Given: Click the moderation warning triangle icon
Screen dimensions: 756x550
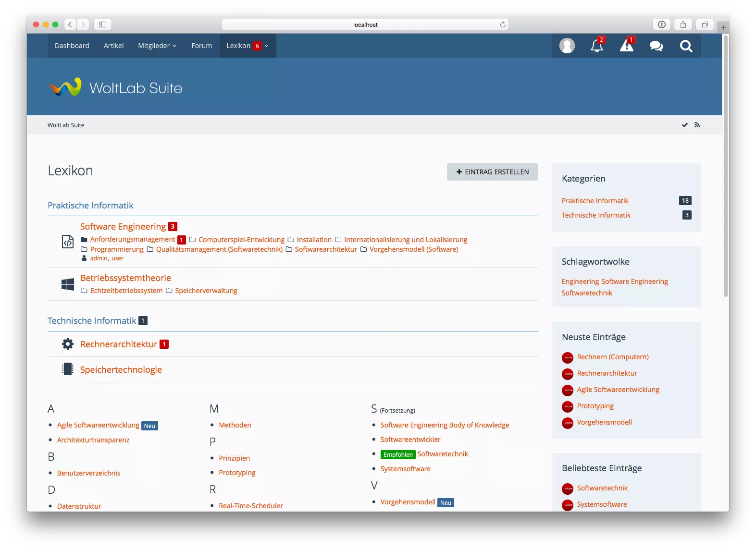Looking at the screenshot, I should (626, 46).
